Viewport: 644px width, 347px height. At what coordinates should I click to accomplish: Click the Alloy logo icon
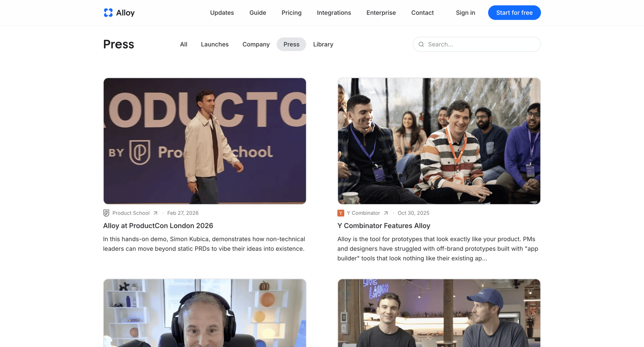click(108, 13)
